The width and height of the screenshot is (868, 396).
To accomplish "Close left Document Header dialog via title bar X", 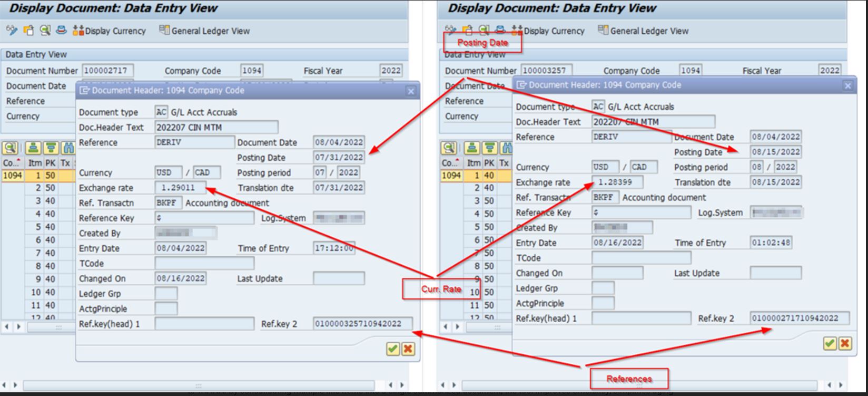I will 411,91.
